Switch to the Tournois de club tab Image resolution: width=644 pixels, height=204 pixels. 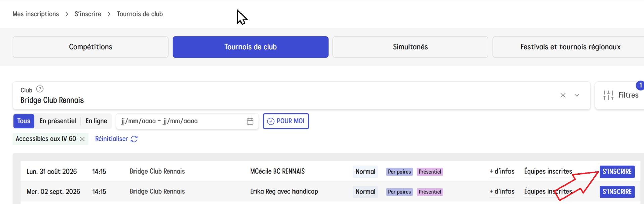251,47
